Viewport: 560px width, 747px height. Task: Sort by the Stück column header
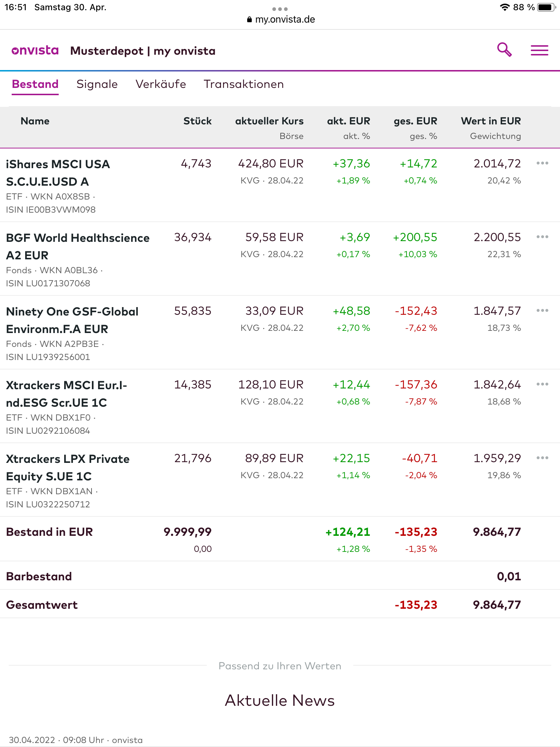click(197, 121)
